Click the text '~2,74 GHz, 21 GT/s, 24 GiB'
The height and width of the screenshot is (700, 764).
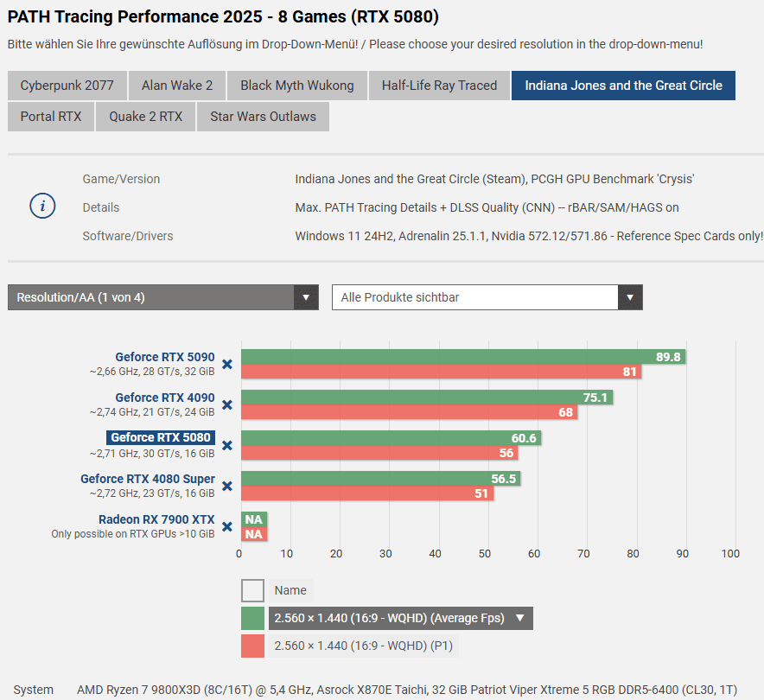coord(152,412)
